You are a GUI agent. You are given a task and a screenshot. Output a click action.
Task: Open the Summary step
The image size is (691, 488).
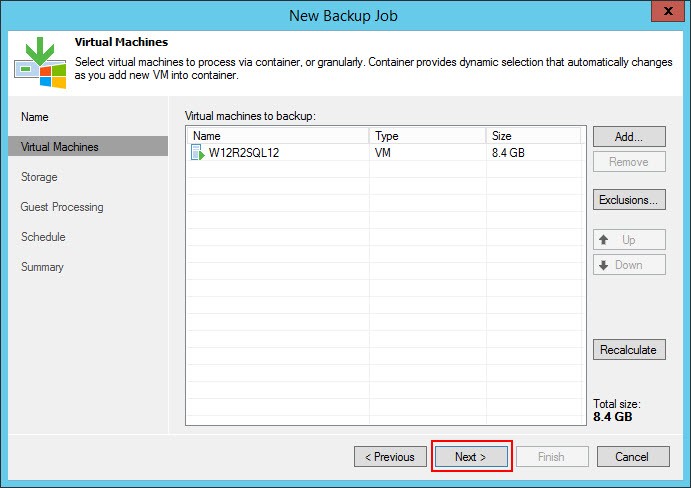click(42, 267)
